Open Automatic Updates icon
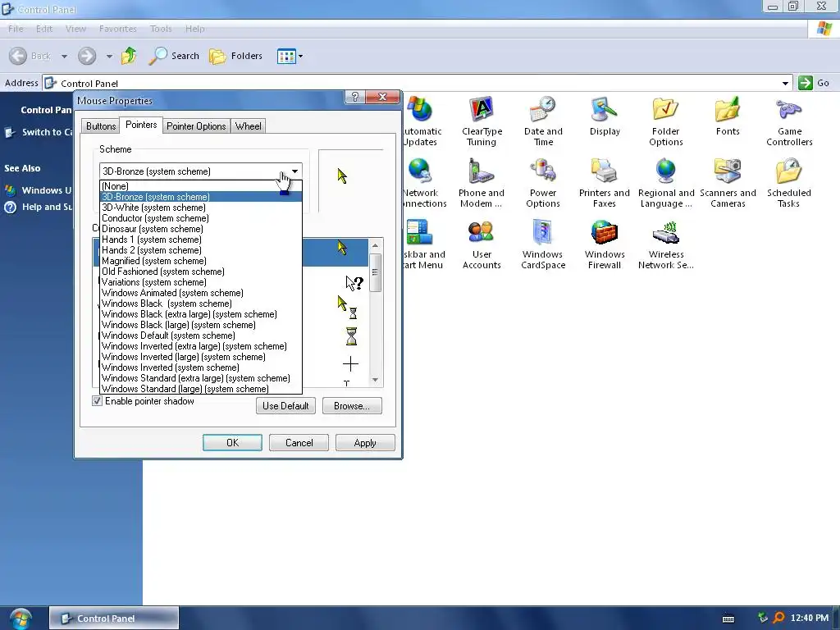The width and height of the screenshot is (840, 630). click(422, 121)
